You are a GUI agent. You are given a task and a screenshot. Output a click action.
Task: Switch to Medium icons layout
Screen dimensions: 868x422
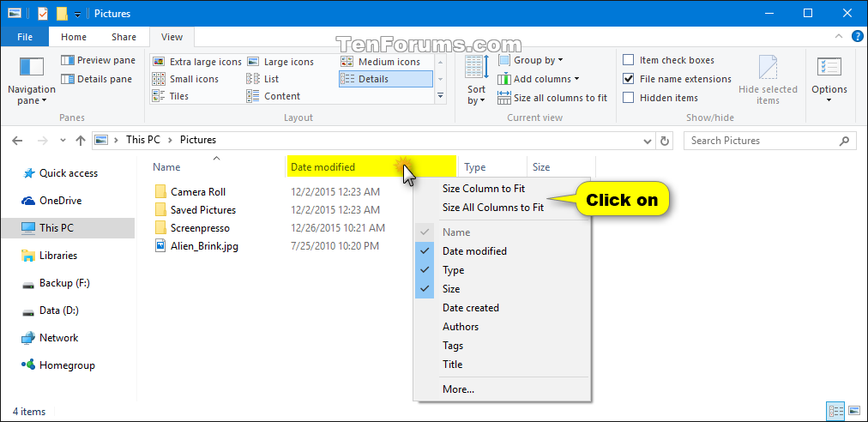tap(380, 62)
